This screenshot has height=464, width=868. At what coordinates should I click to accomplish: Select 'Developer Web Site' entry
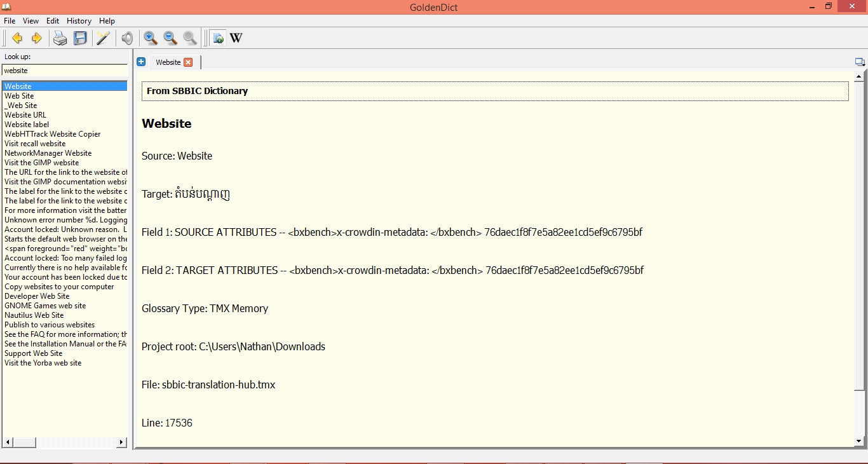65,296
